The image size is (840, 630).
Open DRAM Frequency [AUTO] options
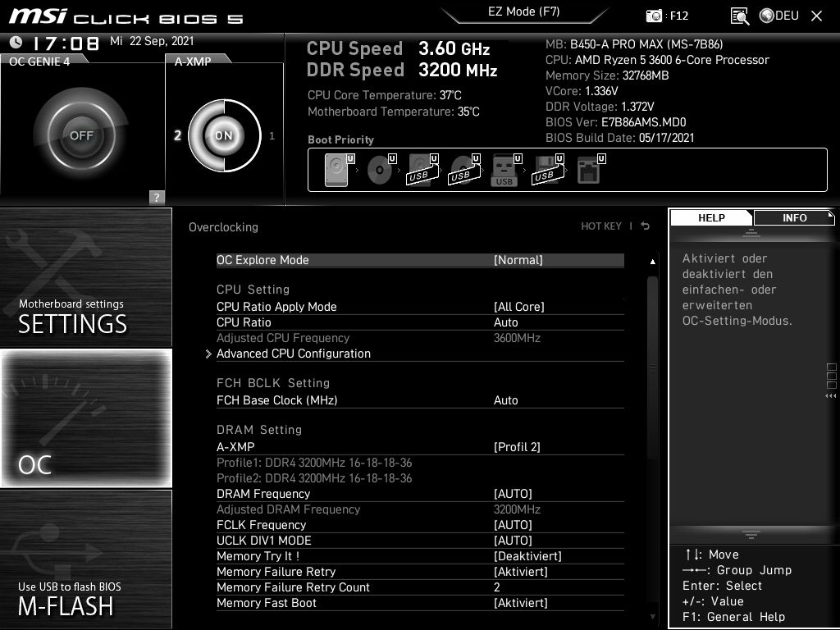coord(513,493)
